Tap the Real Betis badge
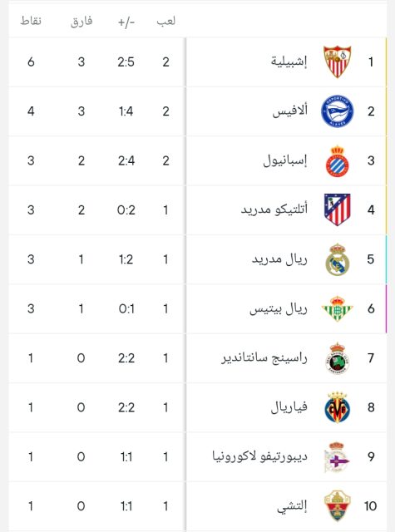395x532 pixels. coord(338,308)
